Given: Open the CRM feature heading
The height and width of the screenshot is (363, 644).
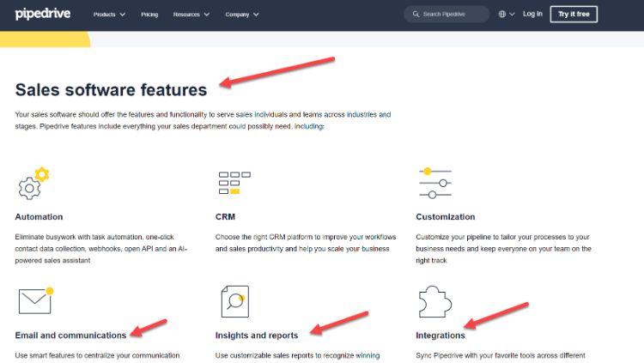Looking at the screenshot, I should point(225,217).
